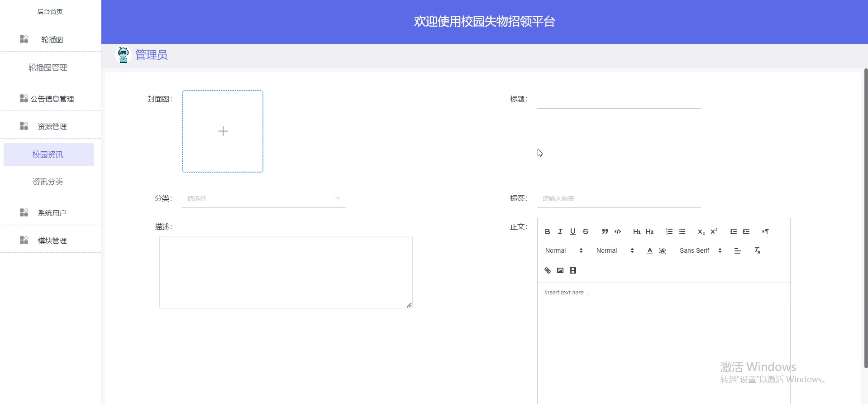868x404 pixels.
Task: Open the text color picker
Action: (x=649, y=250)
